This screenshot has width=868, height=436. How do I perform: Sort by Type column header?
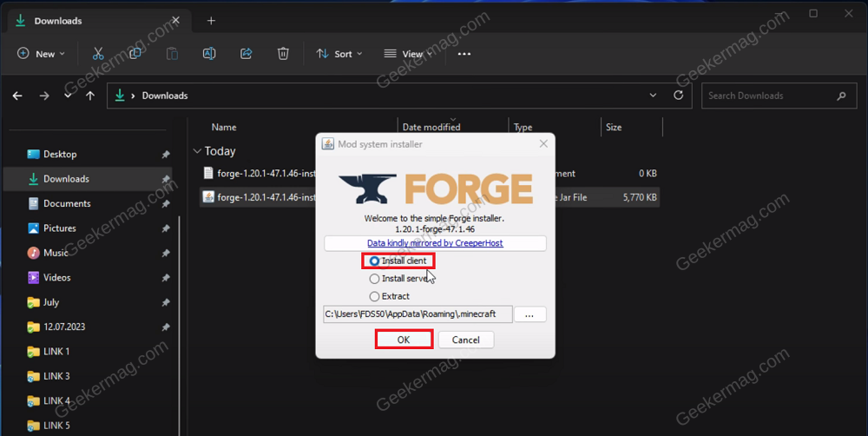(523, 127)
